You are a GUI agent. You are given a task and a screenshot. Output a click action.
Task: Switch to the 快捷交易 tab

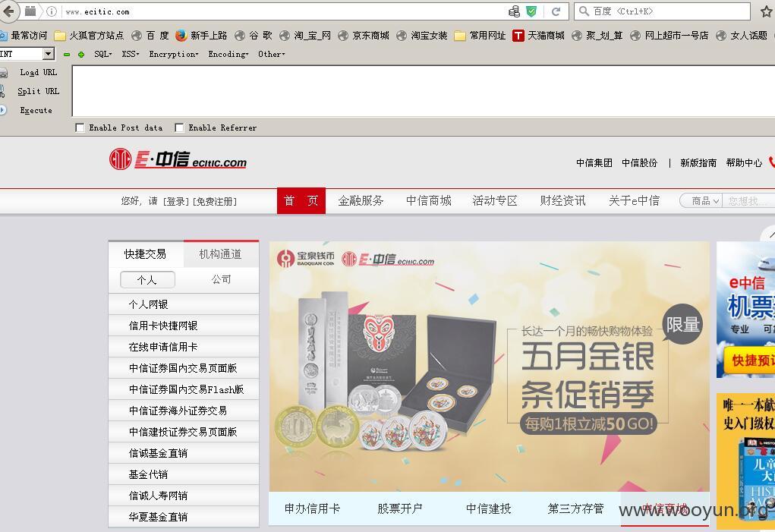tap(146, 254)
